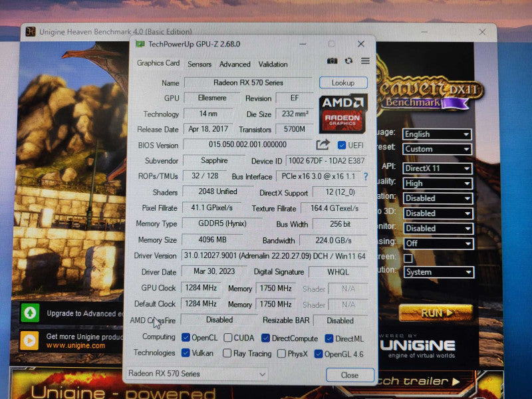
Task: Click the Texture Fillrate value 164.4 GTexel/s
Action: 334,208
